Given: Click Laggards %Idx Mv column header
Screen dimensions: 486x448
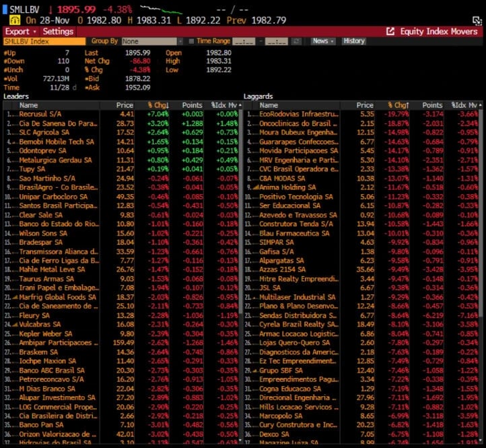Looking at the screenshot, I should (x=464, y=105).
